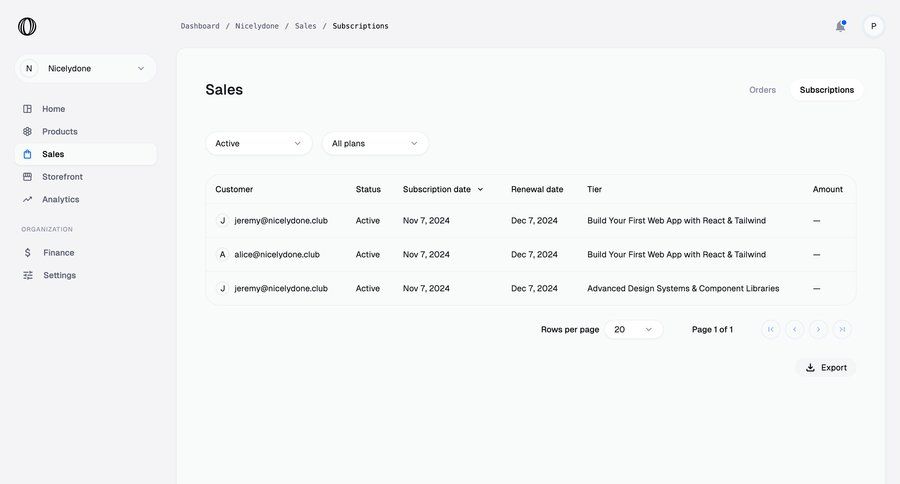Screen dimensions: 900x484
Task: Click the logo icon at top left
Action: pyautogui.click(x=27, y=27)
